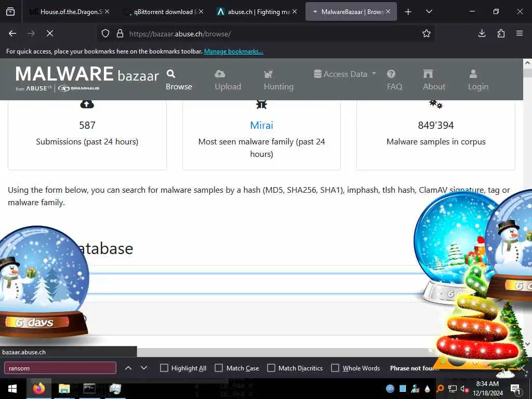Close the qBittorrent download tab
This screenshot has width=532, height=399.
coord(201,11)
